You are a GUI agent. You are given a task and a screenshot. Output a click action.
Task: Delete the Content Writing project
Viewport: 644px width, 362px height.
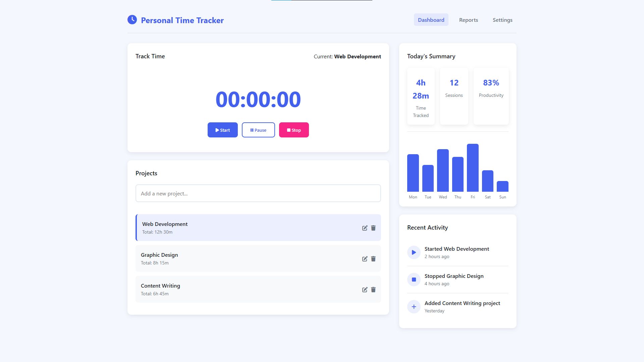373,290
